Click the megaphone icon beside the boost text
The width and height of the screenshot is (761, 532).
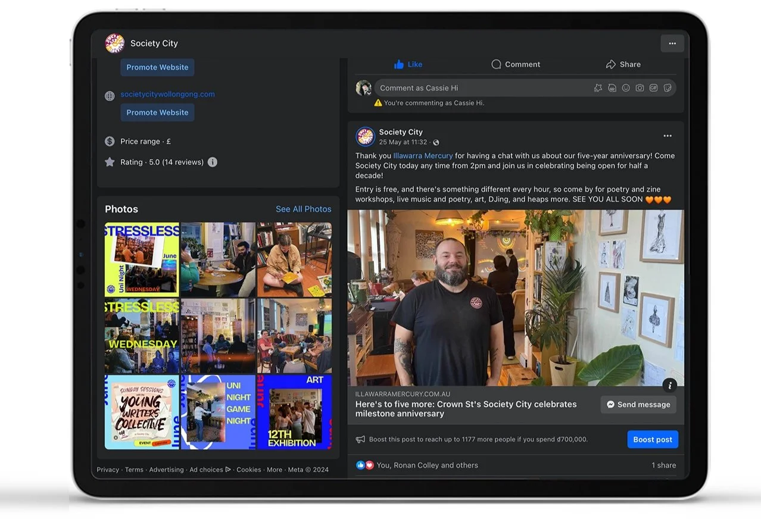pyautogui.click(x=360, y=440)
